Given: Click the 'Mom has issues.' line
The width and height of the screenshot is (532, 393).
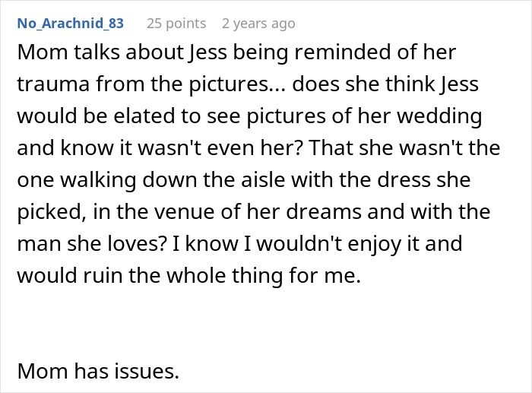Looking at the screenshot, I should (x=97, y=372).
